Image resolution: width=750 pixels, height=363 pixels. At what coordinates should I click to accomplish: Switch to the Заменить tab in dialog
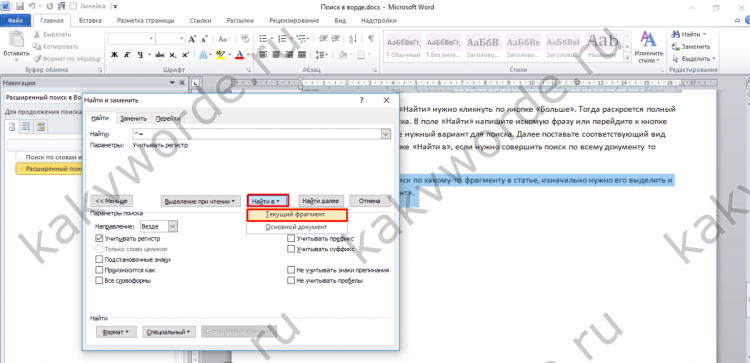pyautogui.click(x=133, y=119)
